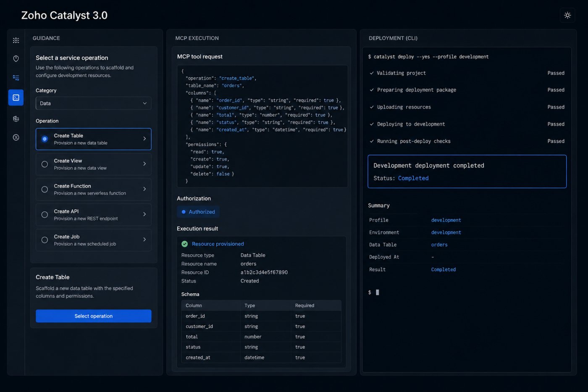
Task: Click the MCP tool request JSON code block
Action: 262,126
